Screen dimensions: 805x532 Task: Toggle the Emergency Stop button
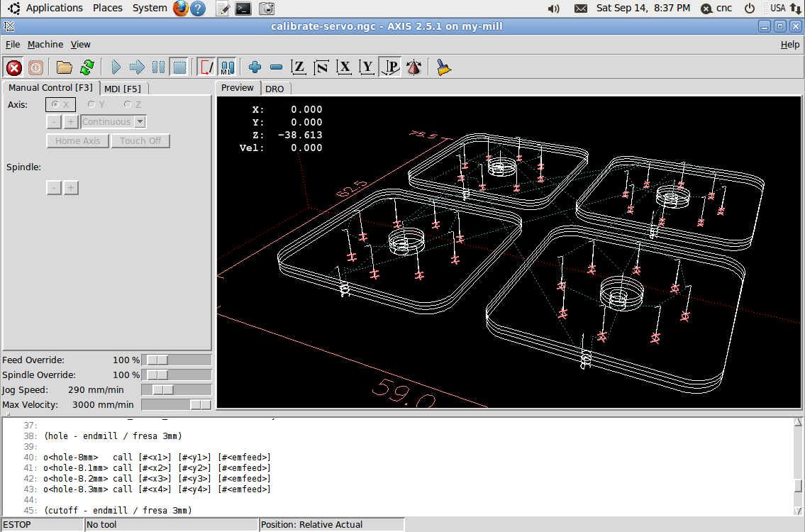click(14, 67)
